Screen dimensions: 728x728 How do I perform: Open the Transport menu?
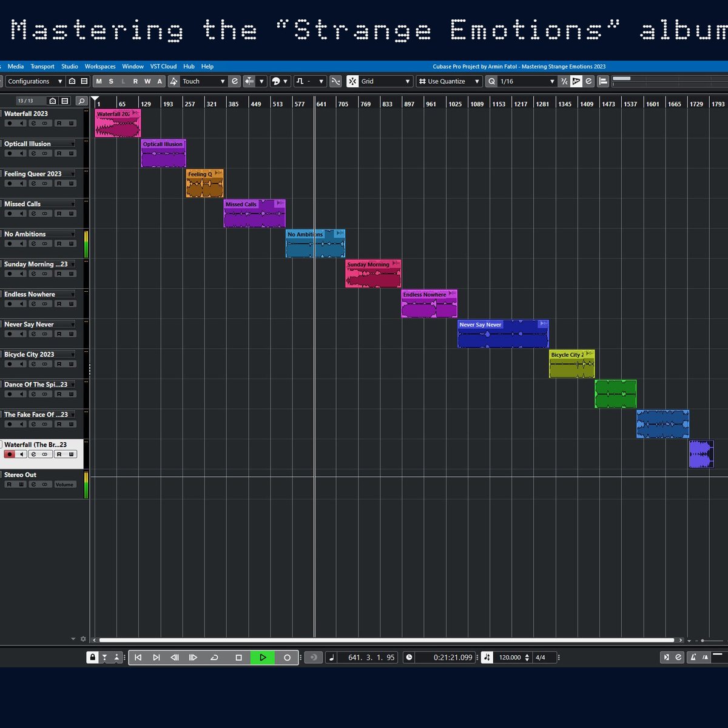point(42,66)
